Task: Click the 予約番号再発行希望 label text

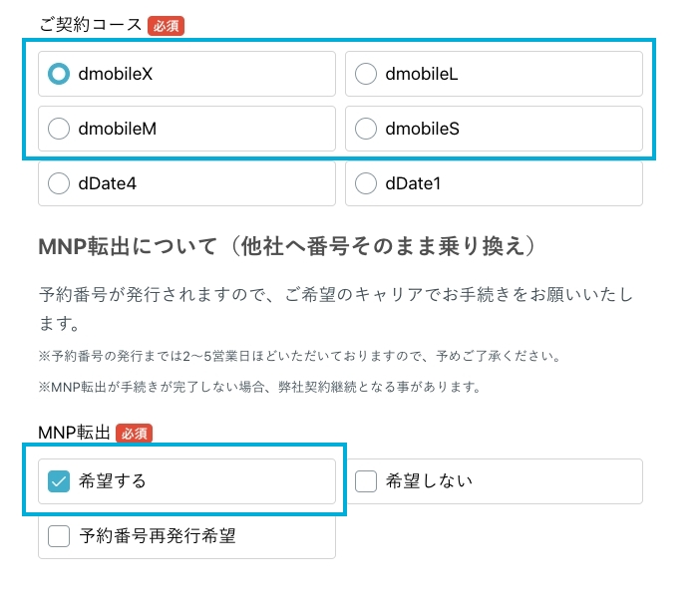Action: coord(158,536)
